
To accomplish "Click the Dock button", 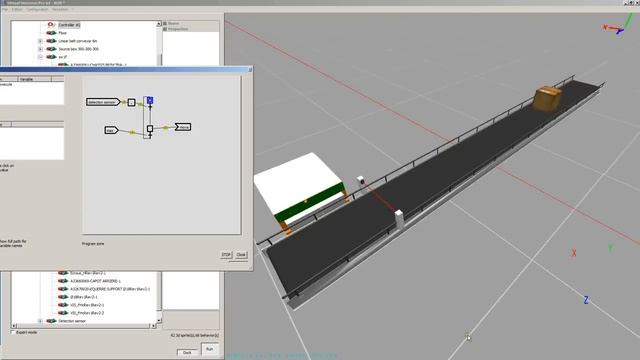I will [187, 352].
